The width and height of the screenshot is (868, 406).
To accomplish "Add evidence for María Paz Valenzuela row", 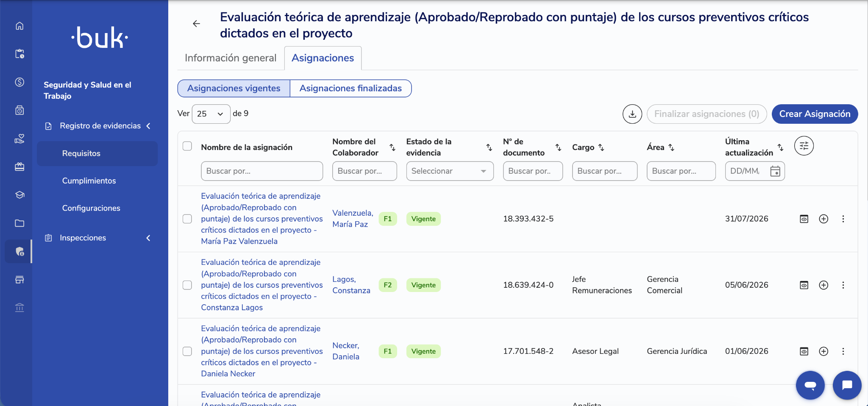I will (x=823, y=219).
